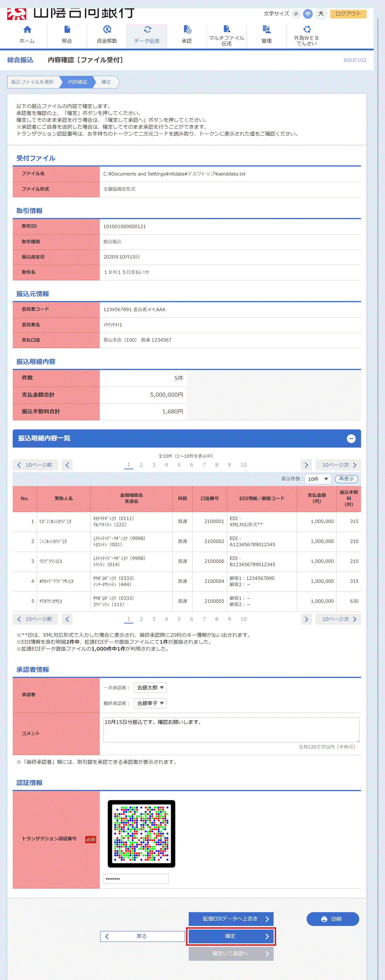Viewport: 385px width, 980px height.
Task: Click top next page arrow
Action: coord(307,465)
